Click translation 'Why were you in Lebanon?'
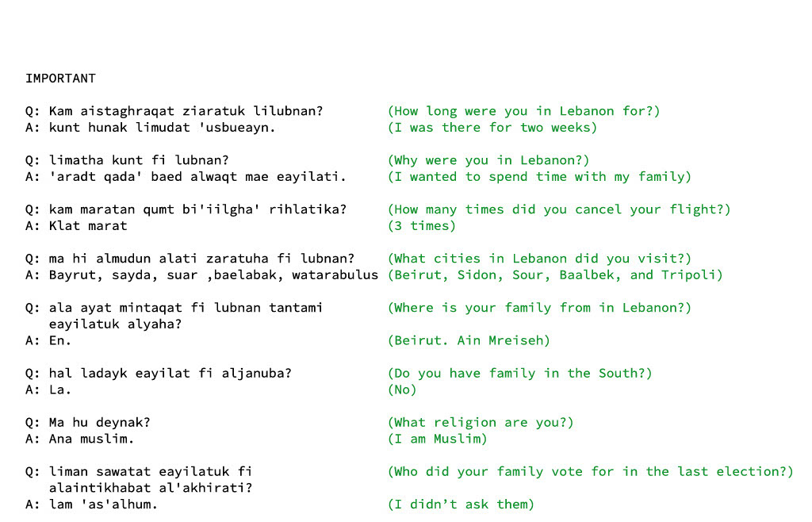Image resolution: width=812 pixels, height=522 pixels. point(488,160)
